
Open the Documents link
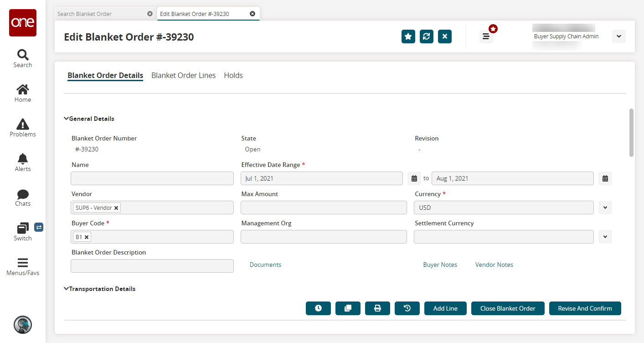pos(265,265)
